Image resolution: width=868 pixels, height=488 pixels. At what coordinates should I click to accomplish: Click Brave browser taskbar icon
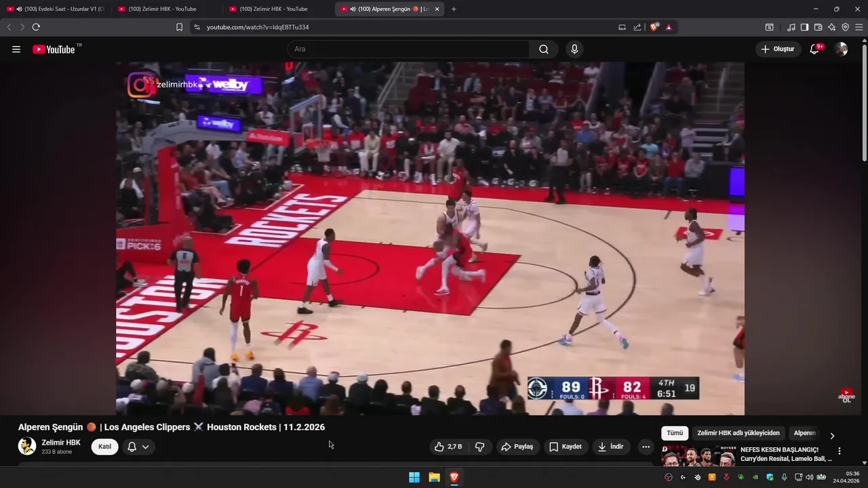pos(454,477)
